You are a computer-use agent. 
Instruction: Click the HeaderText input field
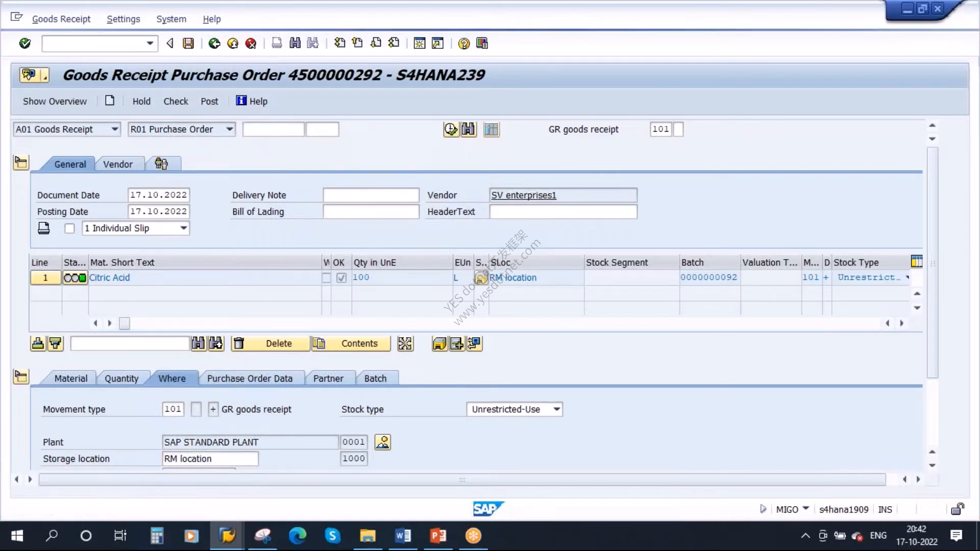point(563,211)
